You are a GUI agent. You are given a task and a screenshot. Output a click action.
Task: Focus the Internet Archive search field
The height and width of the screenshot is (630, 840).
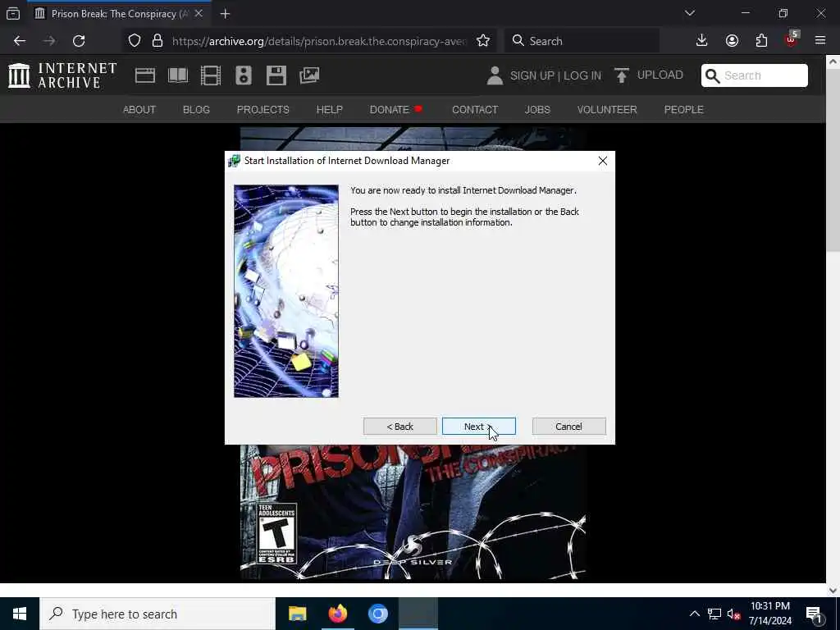tap(755, 75)
